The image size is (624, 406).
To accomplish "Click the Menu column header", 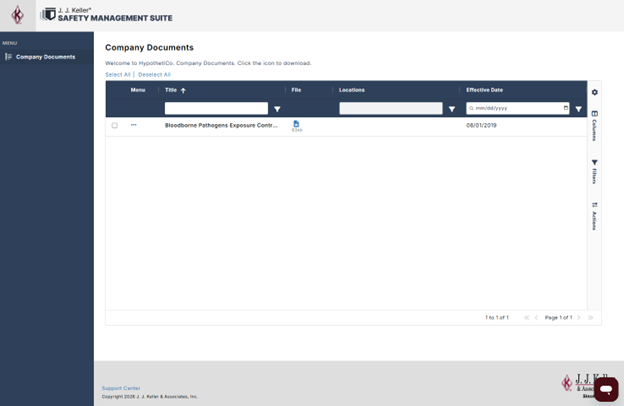I will click(138, 90).
